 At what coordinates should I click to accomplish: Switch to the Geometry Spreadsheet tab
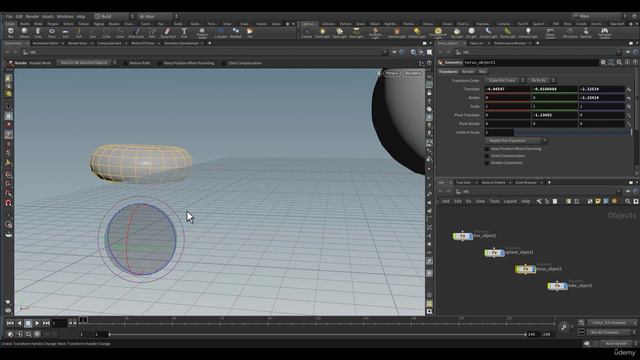coord(181,43)
